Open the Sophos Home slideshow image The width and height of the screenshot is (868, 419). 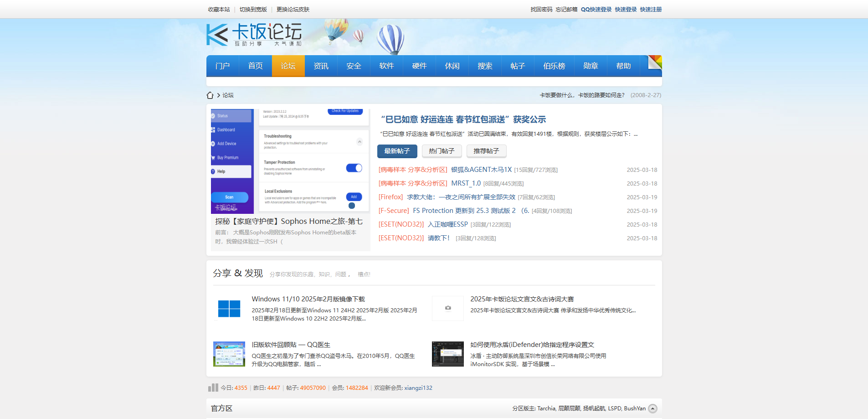(290, 161)
